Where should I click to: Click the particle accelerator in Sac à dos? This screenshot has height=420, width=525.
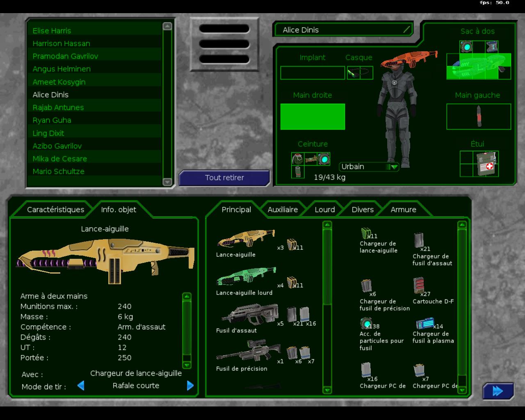tap(466, 47)
